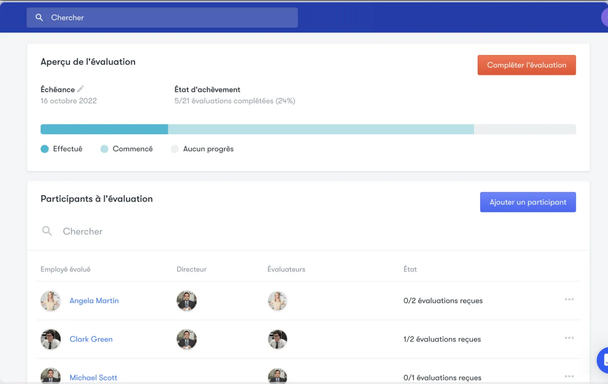The width and height of the screenshot is (608, 384).
Task: Open the three-dot menu for Angela Martin
Action: pyautogui.click(x=569, y=299)
